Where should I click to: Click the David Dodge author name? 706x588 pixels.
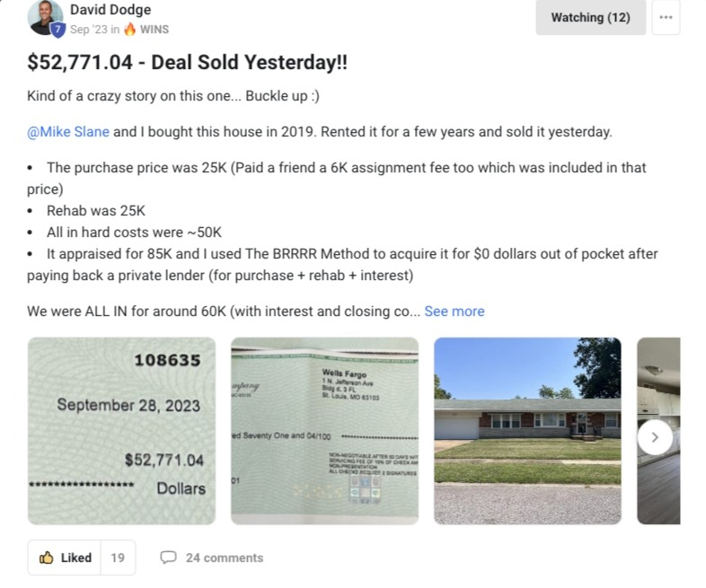(x=110, y=10)
